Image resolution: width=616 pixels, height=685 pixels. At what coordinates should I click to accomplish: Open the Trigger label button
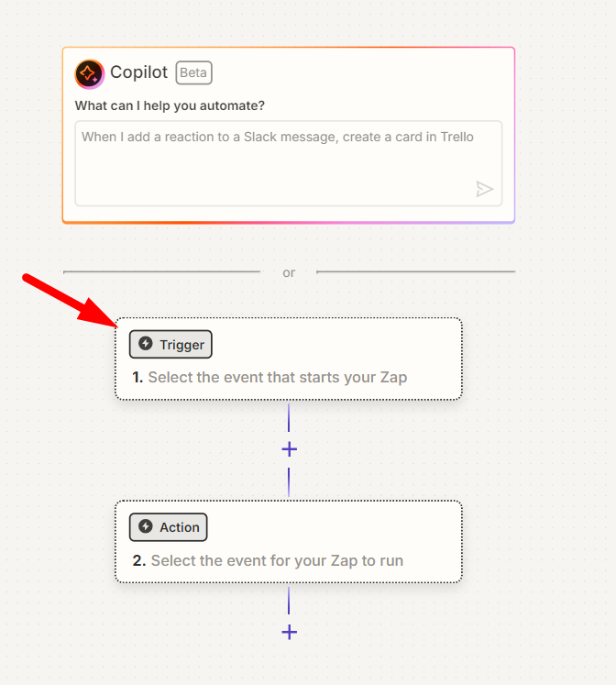coord(170,344)
